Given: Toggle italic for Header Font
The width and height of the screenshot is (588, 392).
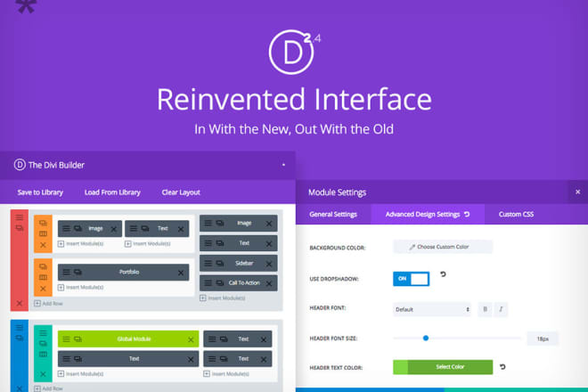Looking at the screenshot, I should (501, 309).
